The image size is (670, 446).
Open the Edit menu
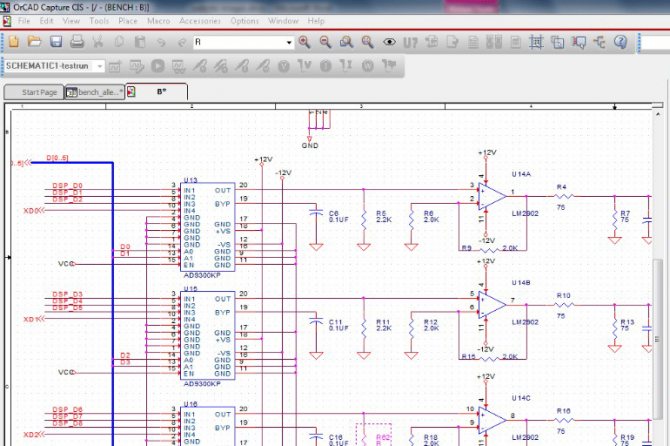(x=46, y=21)
